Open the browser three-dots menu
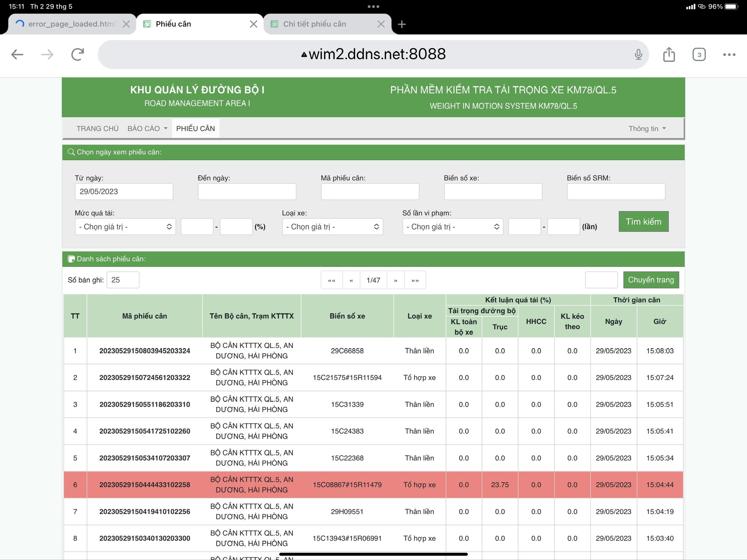This screenshot has height=560, width=747. (729, 55)
